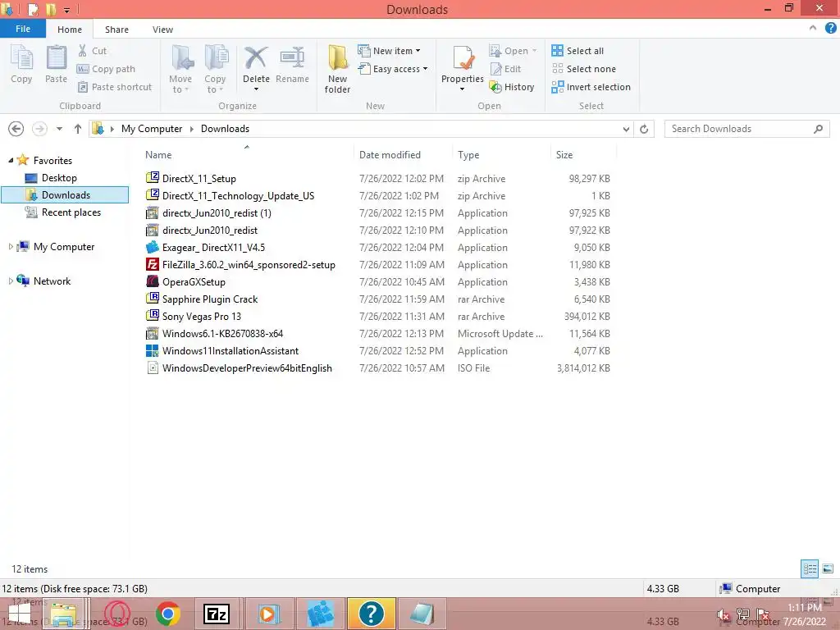This screenshot has width=840, height=630.
Task: Expand the Open button dropdown arrow
Action: click(534, 51)
